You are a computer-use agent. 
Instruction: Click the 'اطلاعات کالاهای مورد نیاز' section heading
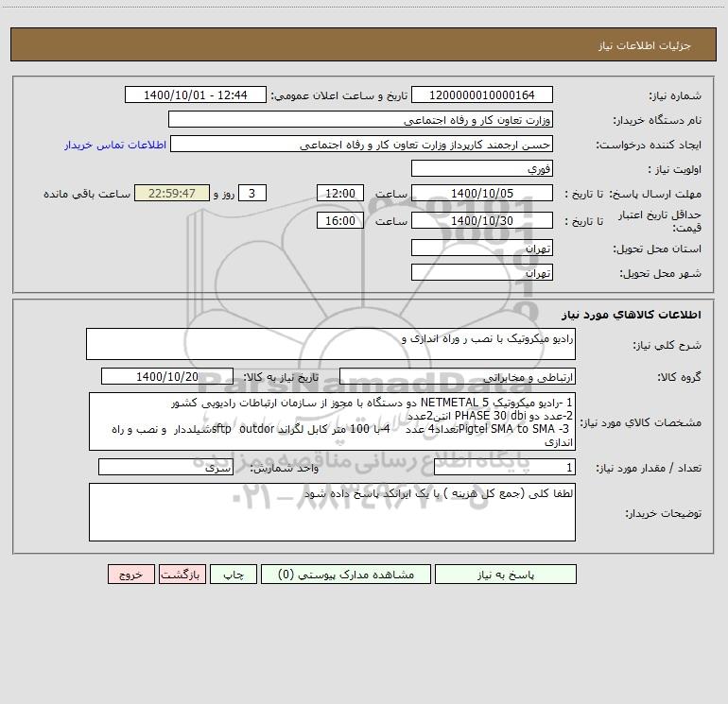(632, 315)
